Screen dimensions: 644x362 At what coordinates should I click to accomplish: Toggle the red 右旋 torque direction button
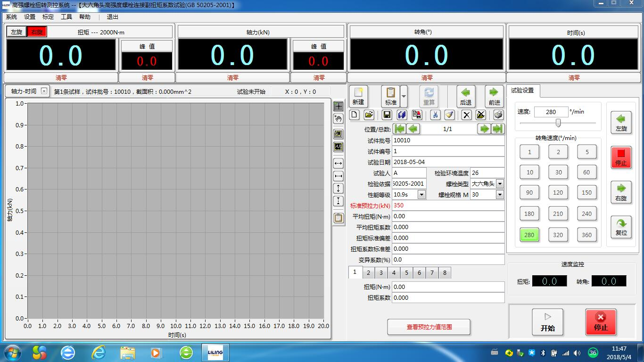pyautogui.click(x=37, y=32)
